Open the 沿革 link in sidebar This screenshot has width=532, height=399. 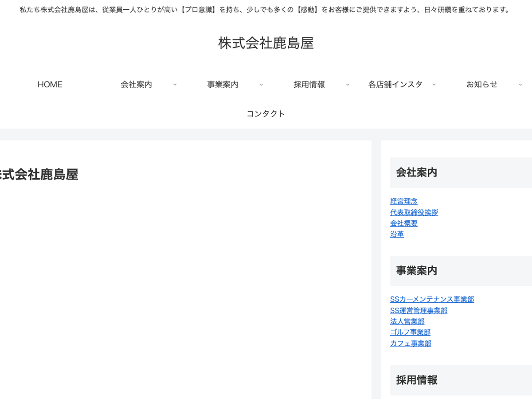click(397, 234)
